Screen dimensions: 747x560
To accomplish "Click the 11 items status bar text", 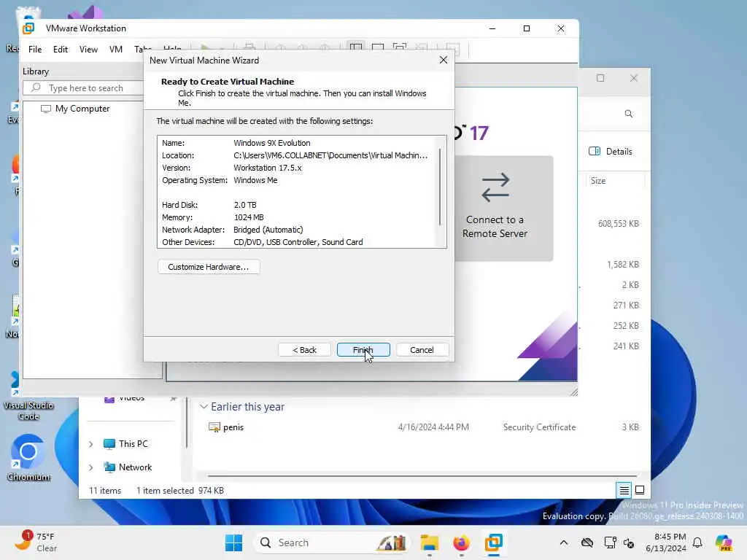I will [105, 491].
